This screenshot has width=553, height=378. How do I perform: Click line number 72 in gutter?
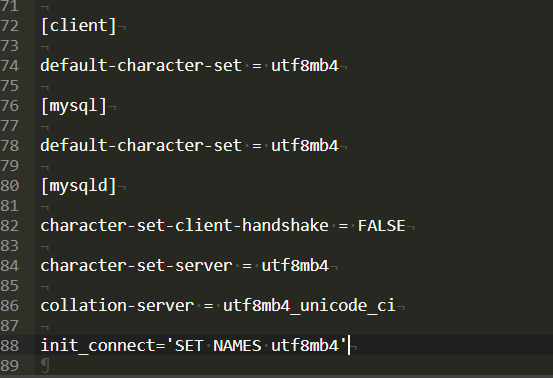[x=10, y=26]
